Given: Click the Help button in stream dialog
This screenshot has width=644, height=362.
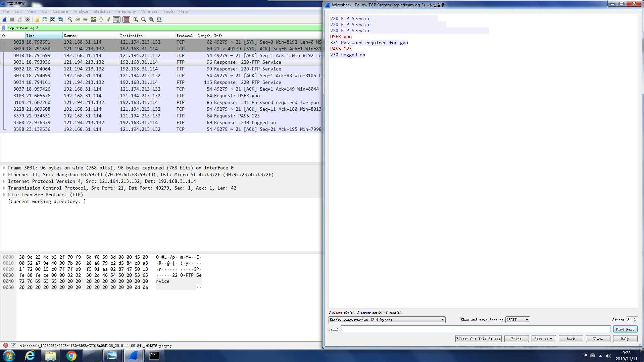Looking at the screenshot, I should (x=625, y=339).
